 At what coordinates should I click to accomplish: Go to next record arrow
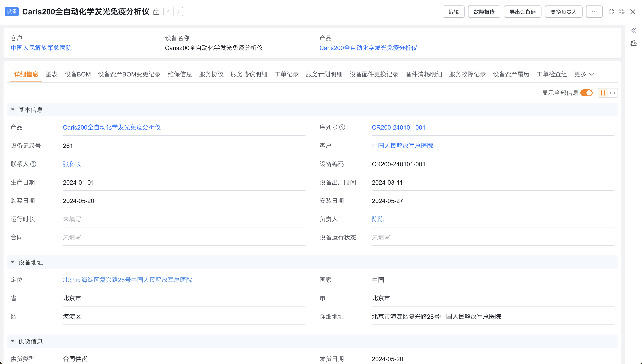pos(178,12)
